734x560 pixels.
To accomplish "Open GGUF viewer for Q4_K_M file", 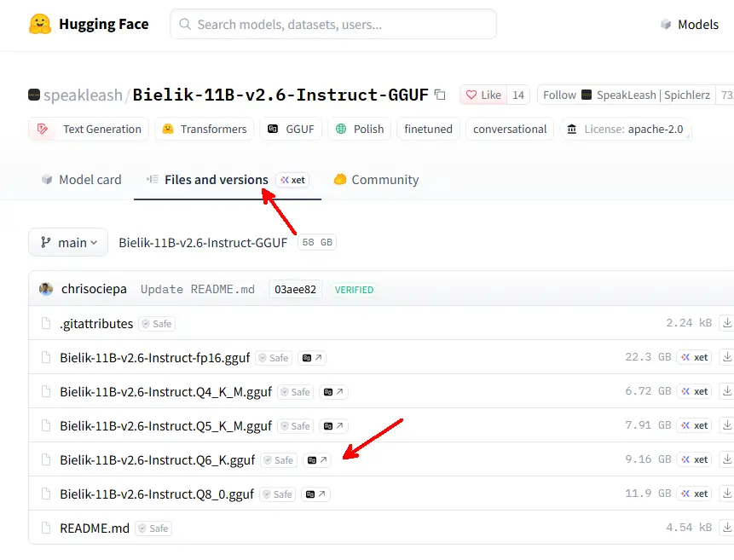I will pyautogui.click(x=334, y=392).
